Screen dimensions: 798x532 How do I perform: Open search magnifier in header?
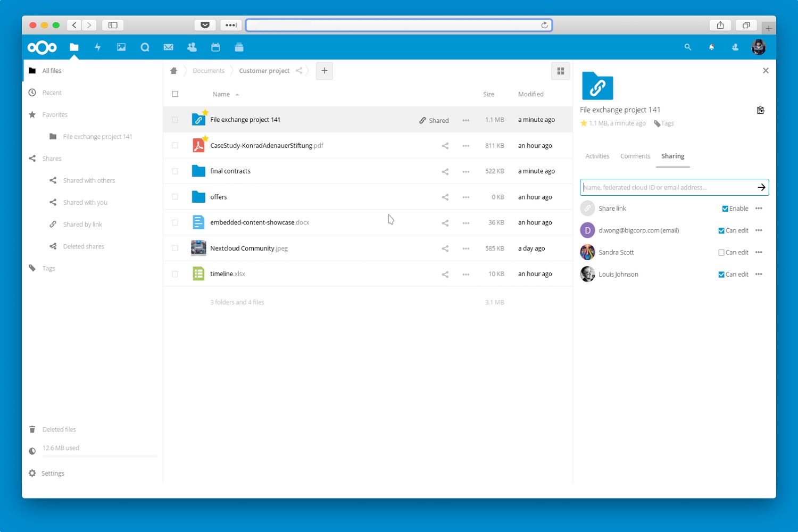(688, 47)
